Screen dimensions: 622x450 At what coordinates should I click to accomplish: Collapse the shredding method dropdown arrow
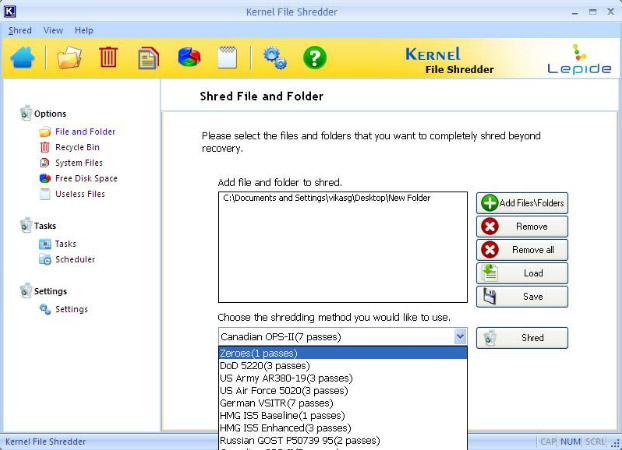click(460, 337)
